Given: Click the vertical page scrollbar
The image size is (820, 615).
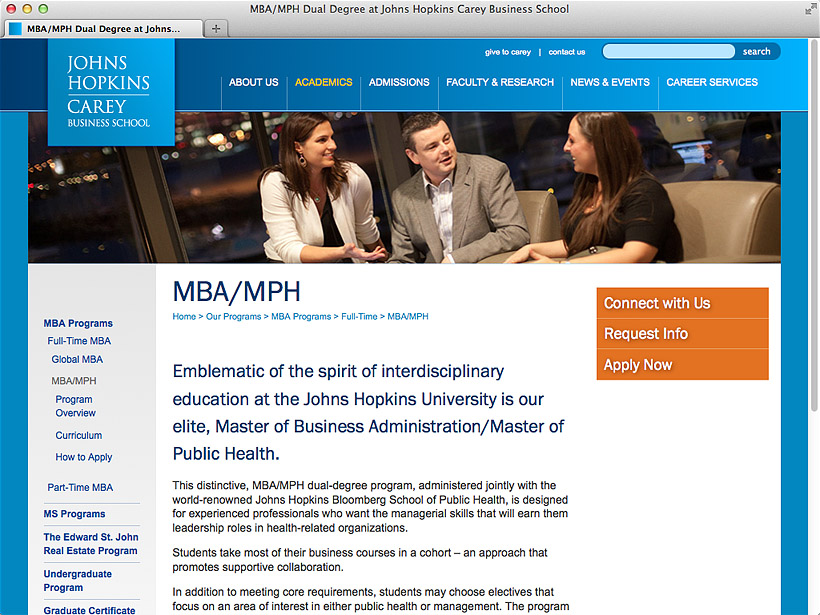Looking at the screenshot, I should pos(814,226).
